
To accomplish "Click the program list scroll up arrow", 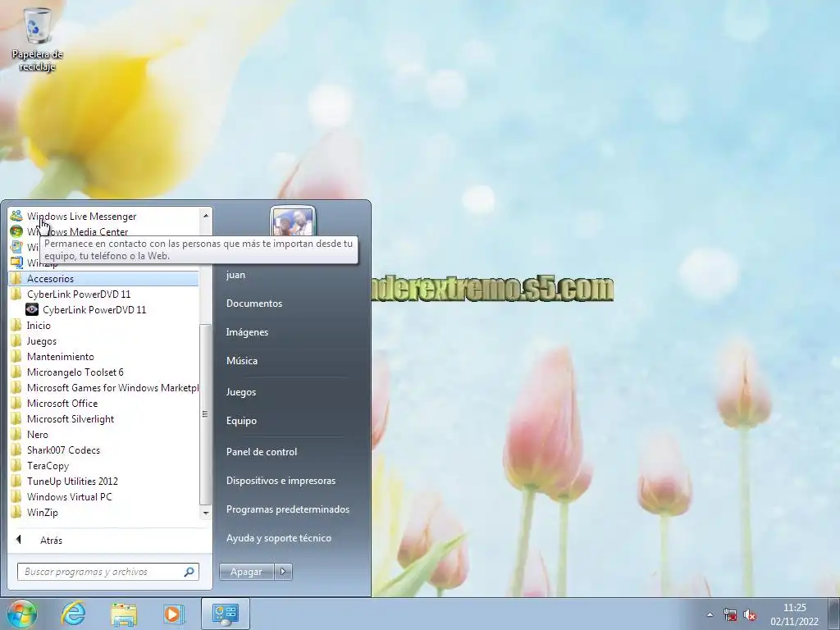I will [x=206, y=216].
